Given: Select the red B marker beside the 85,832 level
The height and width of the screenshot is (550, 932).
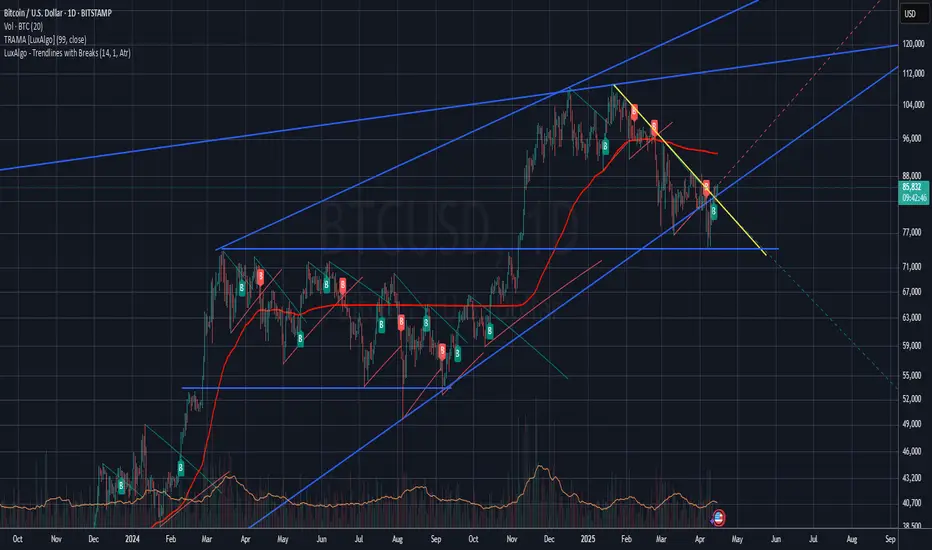Looking at the screenshot, I should 706,189.
